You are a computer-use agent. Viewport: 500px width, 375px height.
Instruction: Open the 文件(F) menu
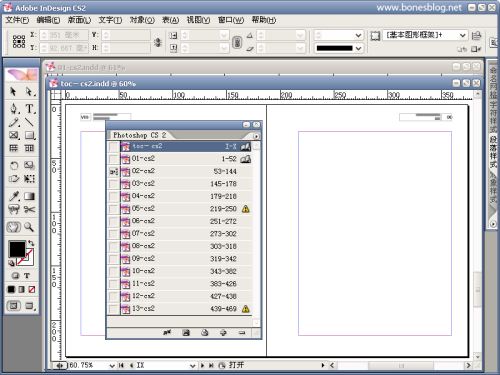(x=17, y=20)
